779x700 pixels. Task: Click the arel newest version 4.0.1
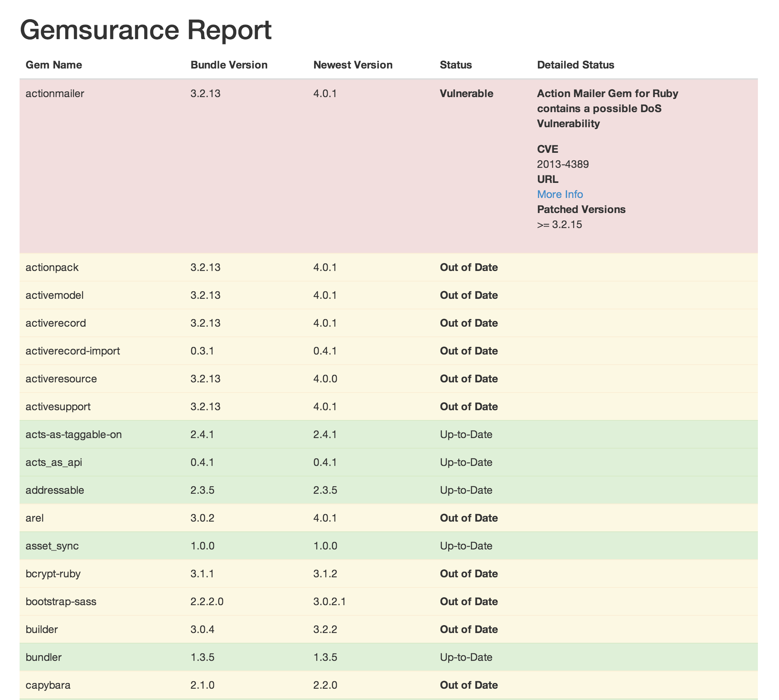tap(325, 518)
